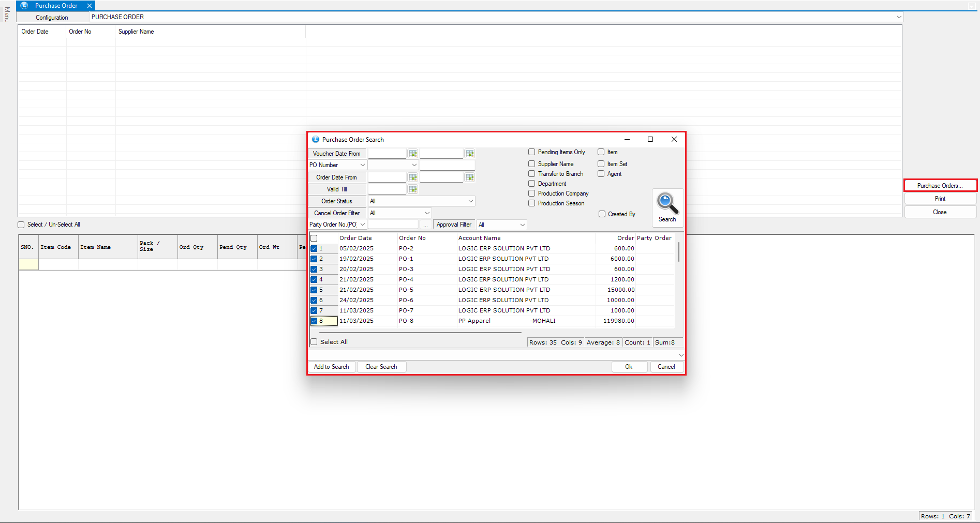Click the Purchase Order tab app icon

[x=24, y=6]
